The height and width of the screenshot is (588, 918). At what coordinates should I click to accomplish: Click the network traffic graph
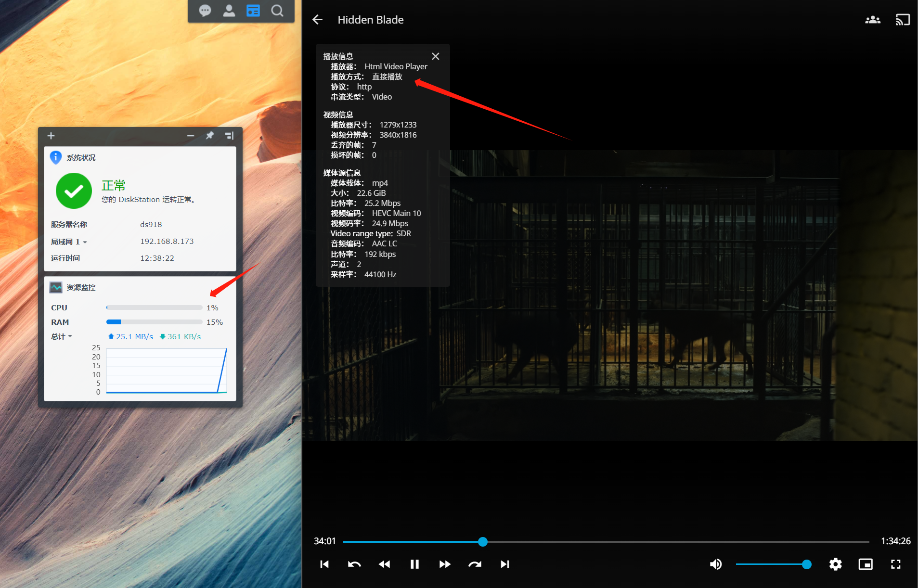coord(167,371)
